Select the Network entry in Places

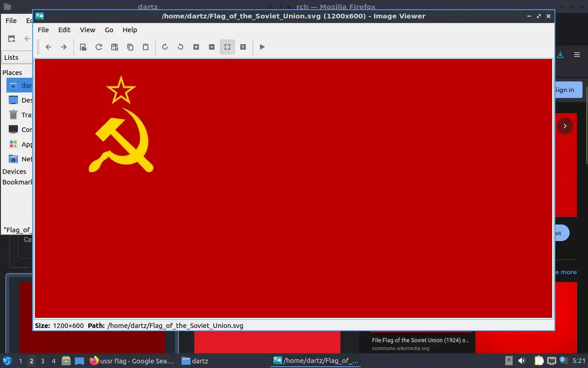20,159
